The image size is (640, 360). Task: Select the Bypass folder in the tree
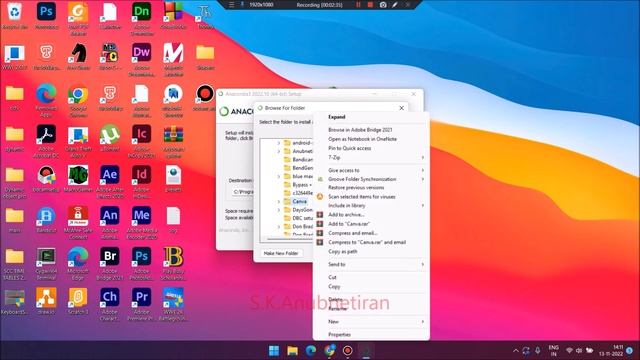(298, 185)
